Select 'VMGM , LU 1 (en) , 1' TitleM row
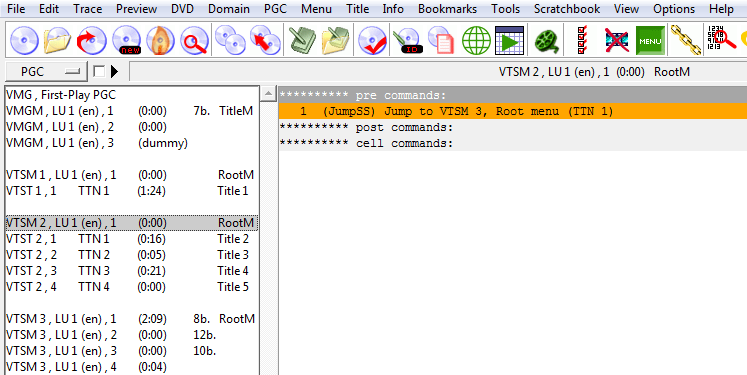This screenshot has width=747, height=375. coord(132,111)
